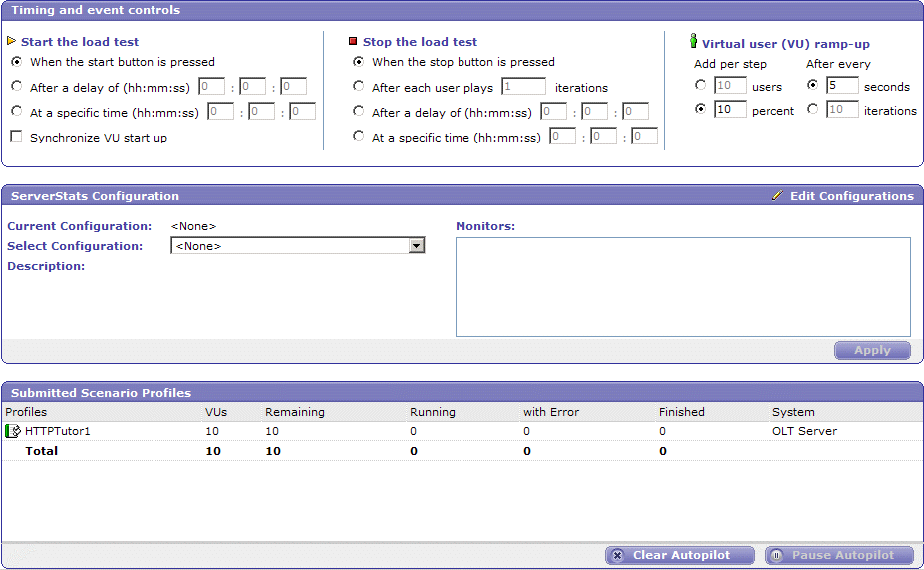Click the Running column header
Image resolution: width=924 pixels, height=570 pixels.
[433, 412]
